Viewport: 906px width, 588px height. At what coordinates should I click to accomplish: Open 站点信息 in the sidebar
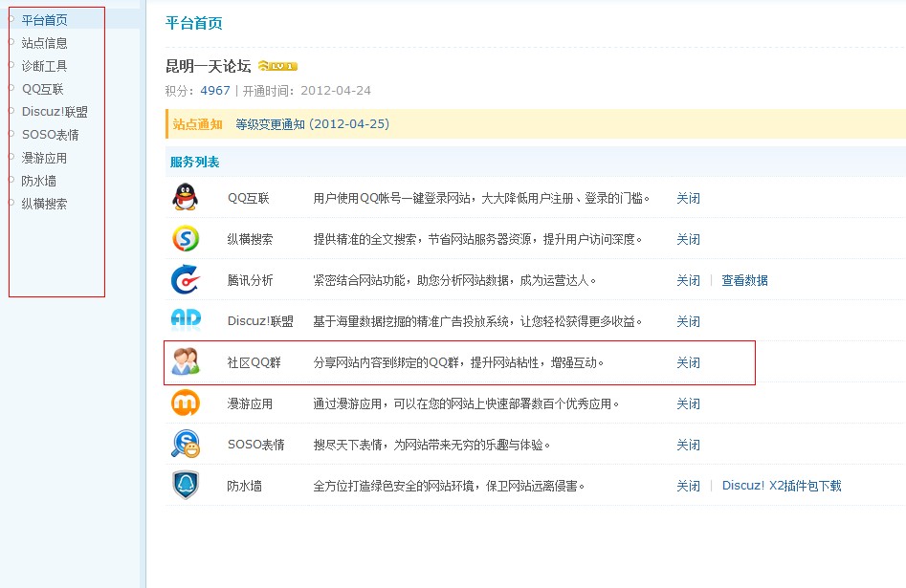point(45,43)
